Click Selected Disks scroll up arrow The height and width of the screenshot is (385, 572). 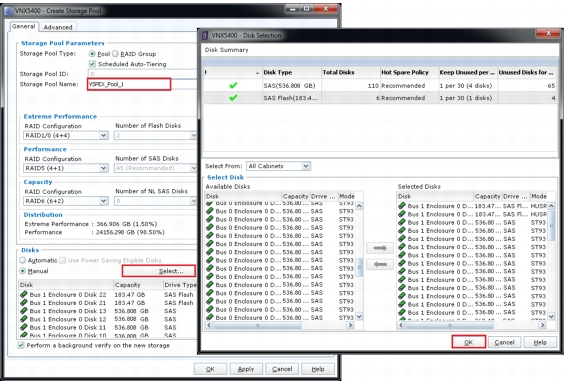551,206
